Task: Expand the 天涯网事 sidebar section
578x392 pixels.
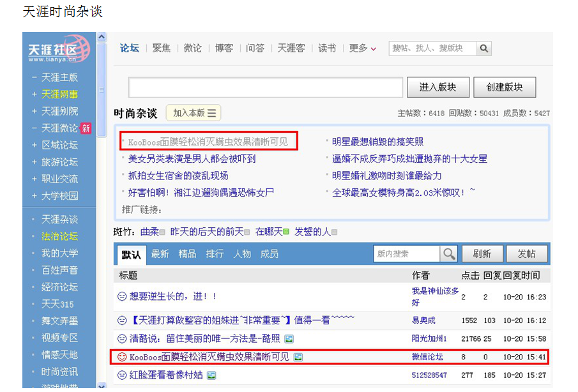Action: [34, 94]
